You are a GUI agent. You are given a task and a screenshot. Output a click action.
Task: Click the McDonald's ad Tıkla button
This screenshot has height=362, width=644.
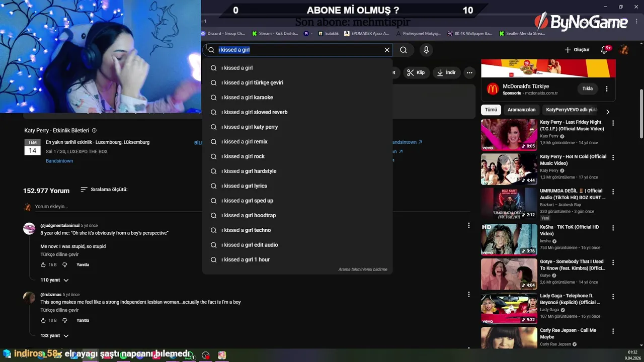point(588,88)
